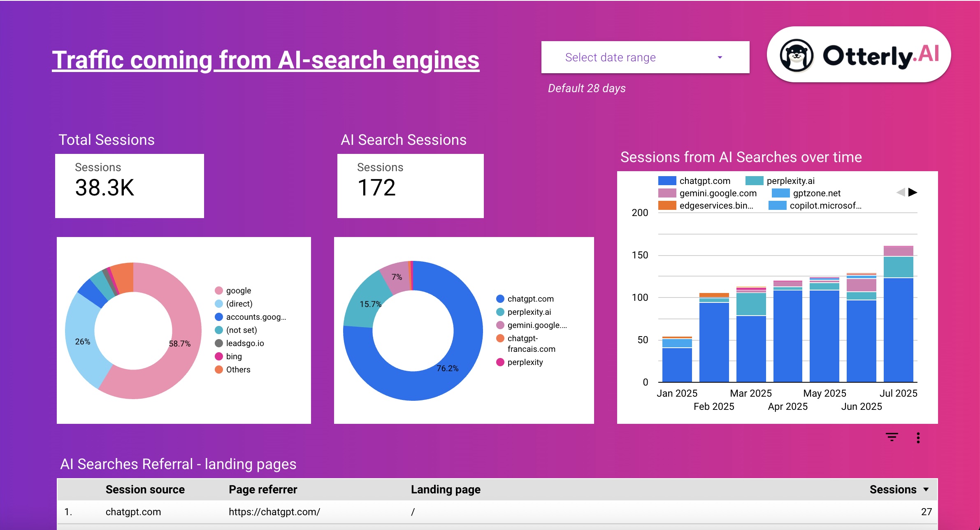
Task: Click the Mar 2025 perplexity.ai bar segment
Action: 751,304
